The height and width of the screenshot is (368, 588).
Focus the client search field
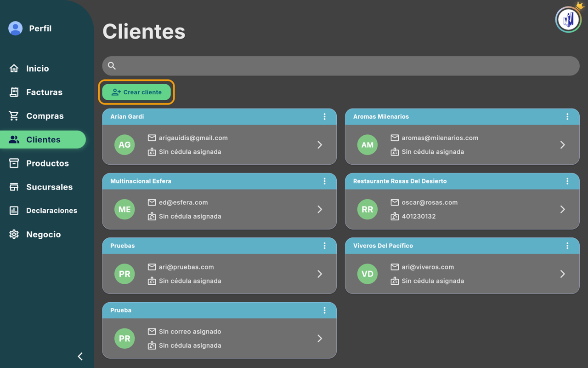coord(341,66)
